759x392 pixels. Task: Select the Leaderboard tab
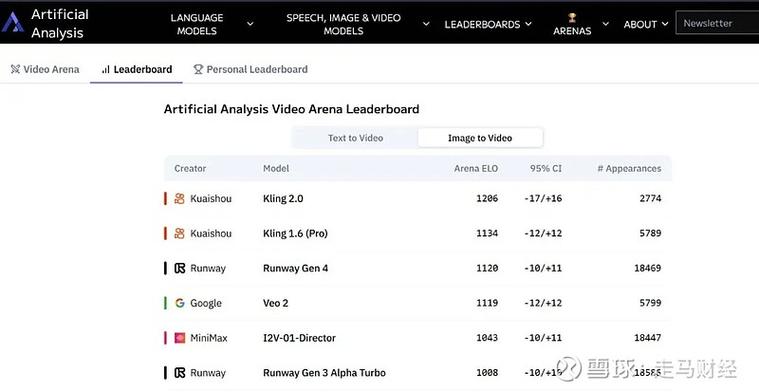[137, 69]
